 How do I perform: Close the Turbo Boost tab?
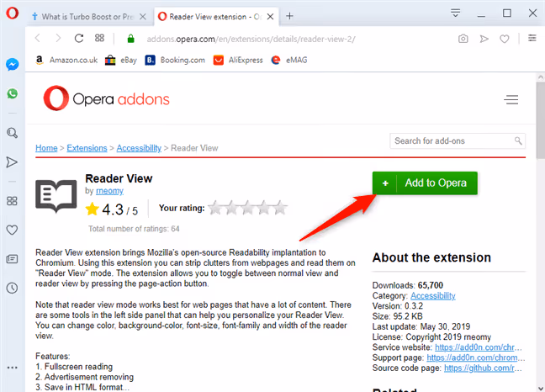click(142, 16)
